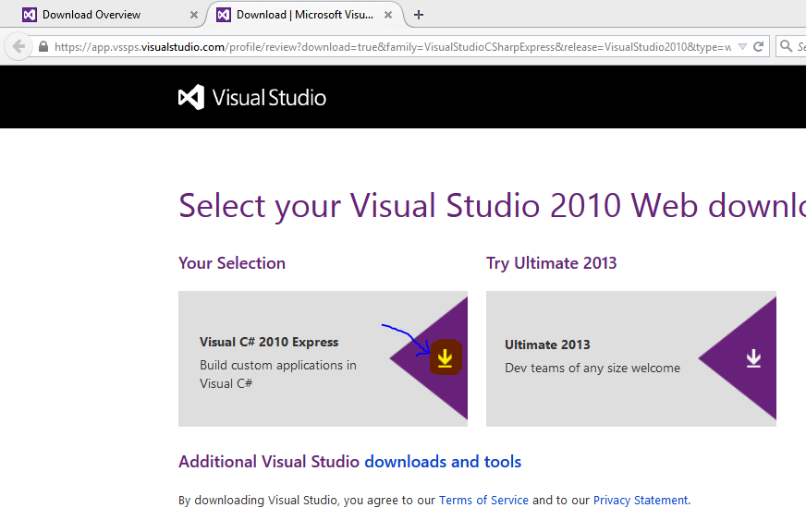This screenshot has width=806, height=532.
Task: Open a new browser tab with the plus button
Action: (419, 14)
